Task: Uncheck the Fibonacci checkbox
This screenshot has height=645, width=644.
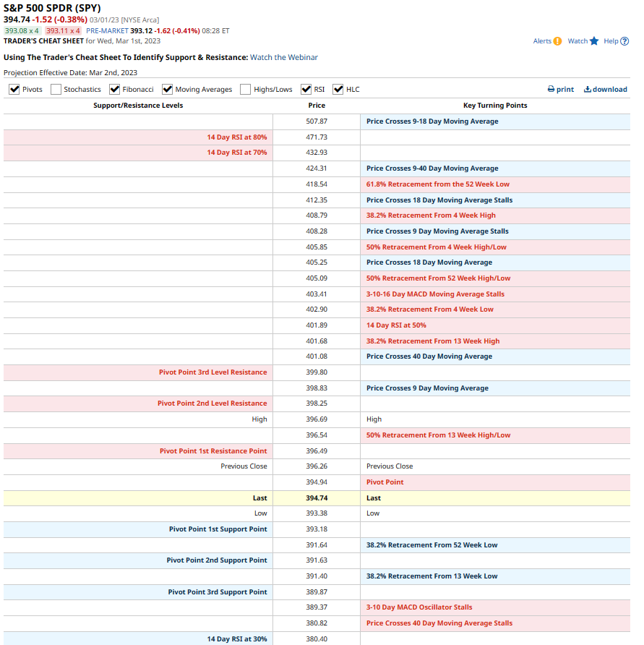Action: [114, 89]
